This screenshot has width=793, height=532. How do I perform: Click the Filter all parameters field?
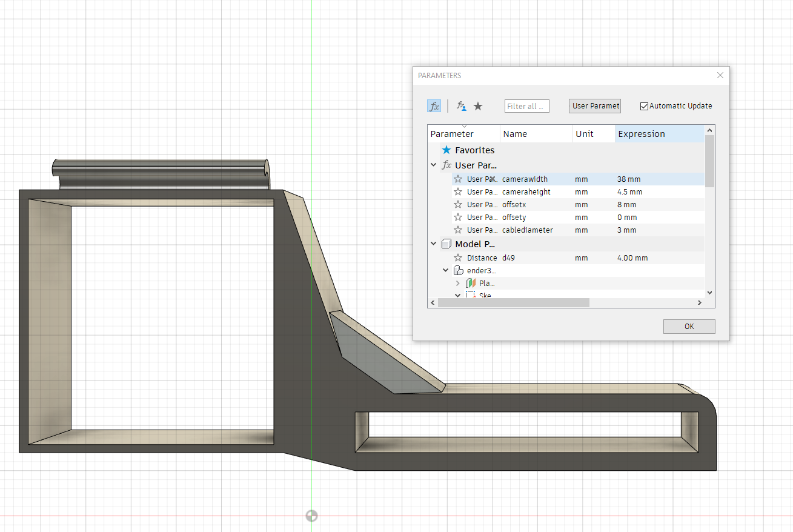(527, 106)
